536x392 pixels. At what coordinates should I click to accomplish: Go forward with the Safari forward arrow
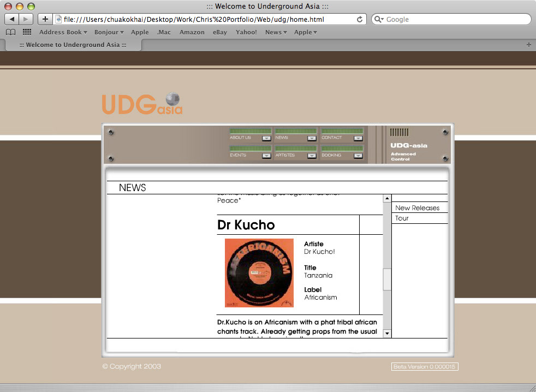coord(26,19)
